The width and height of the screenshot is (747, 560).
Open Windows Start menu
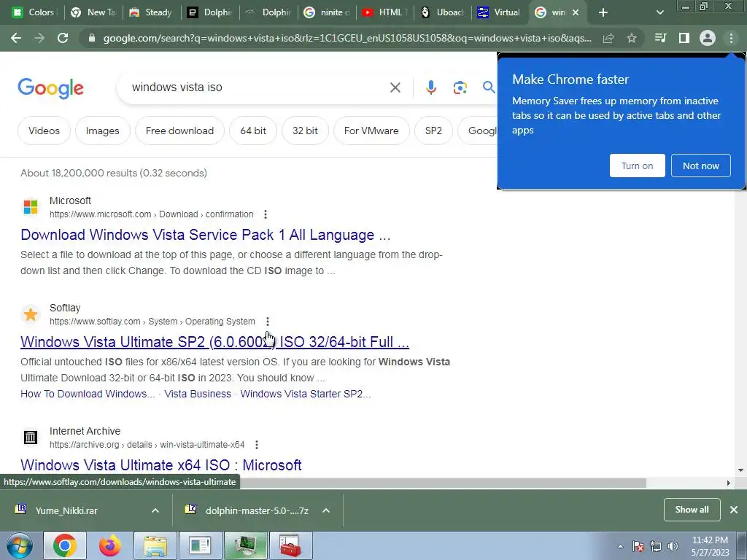tap(19, 545)
